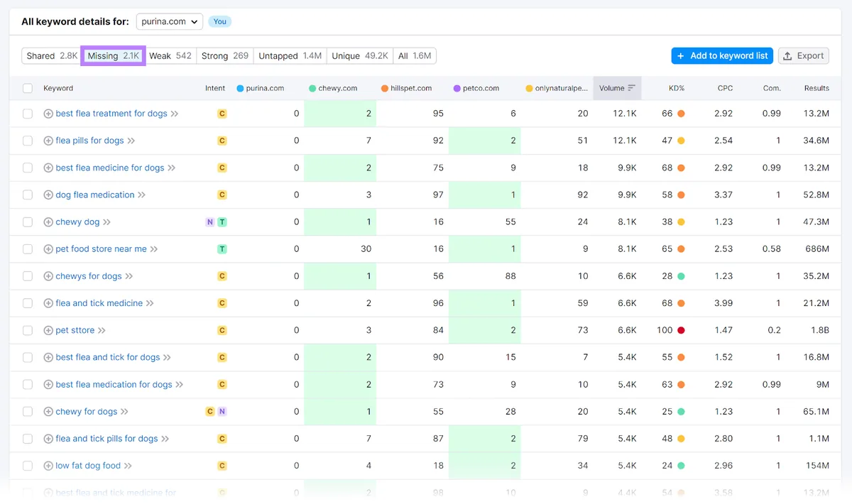
Task: Sort by the KD% column header
Action: point(677,89)
